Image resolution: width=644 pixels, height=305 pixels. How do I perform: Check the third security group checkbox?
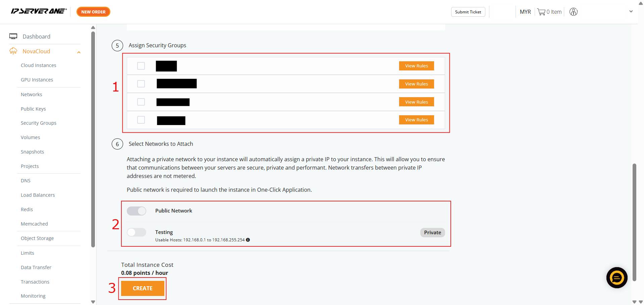click(141, 102)
